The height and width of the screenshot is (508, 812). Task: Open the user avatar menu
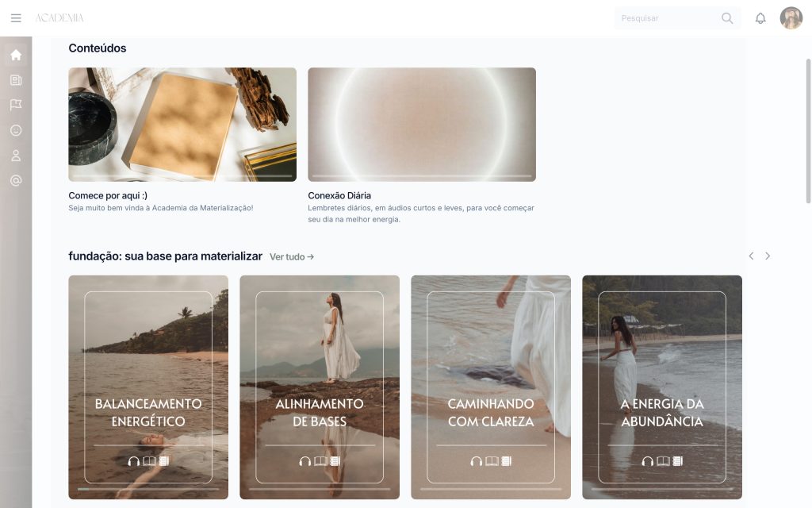[x=791, y=18]
